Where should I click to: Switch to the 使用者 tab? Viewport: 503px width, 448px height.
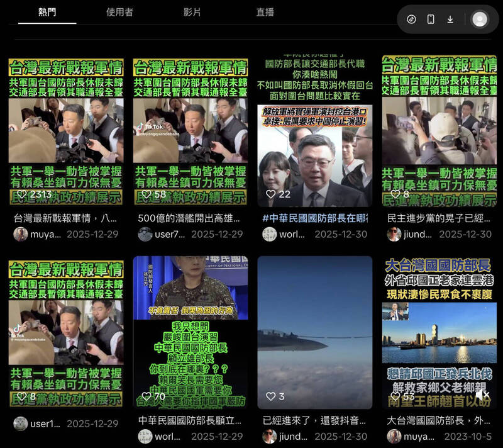[119, 12]
